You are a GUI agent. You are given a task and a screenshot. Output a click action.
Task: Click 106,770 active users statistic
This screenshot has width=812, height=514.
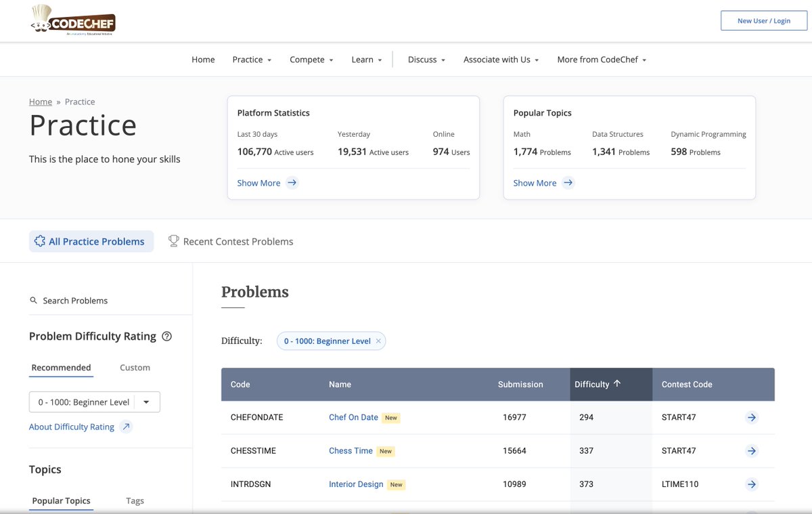tap(275, 152)
